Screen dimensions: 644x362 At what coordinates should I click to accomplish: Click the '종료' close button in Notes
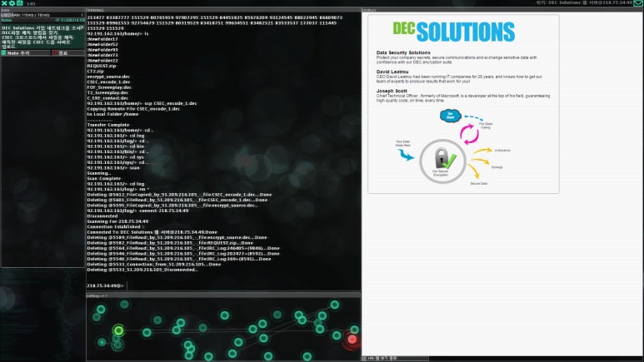point(67,53)
